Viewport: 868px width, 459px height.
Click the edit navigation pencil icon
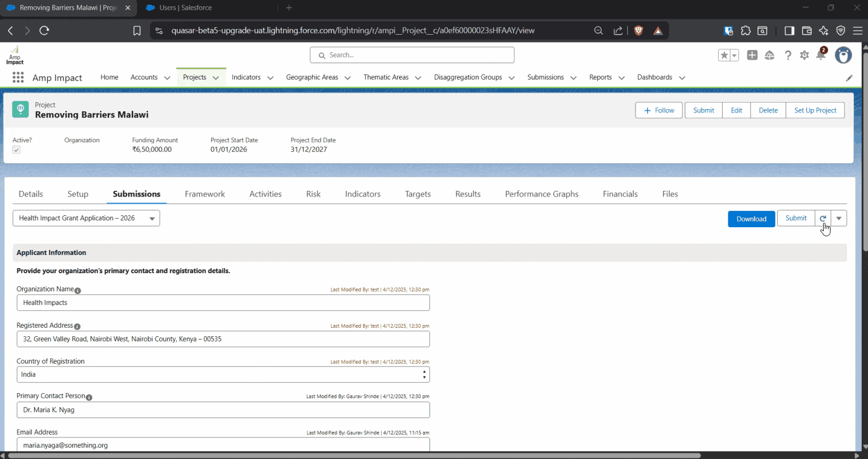click(849, 78)
